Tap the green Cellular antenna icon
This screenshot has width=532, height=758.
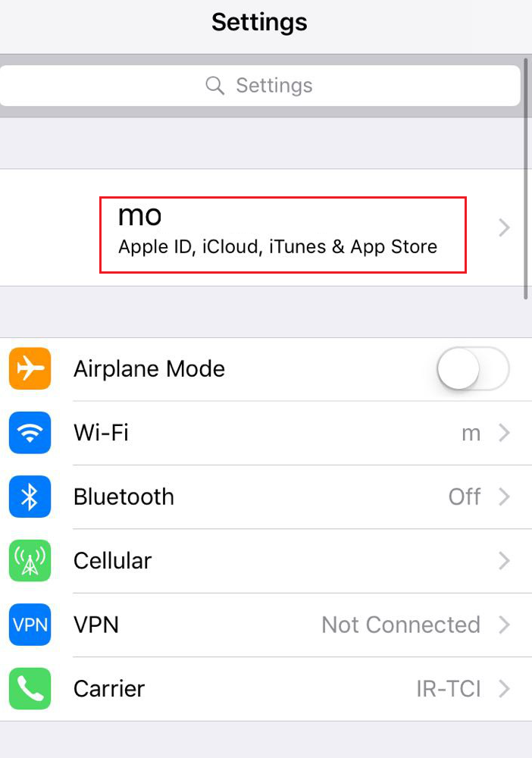pyautogui.click(x=30, y=561)
